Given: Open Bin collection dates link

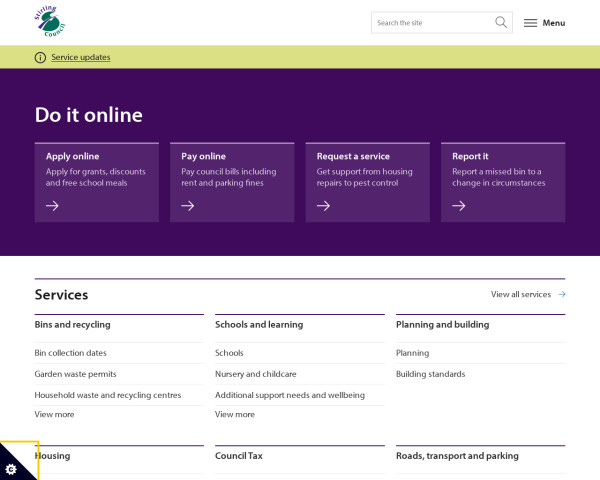Looking at the screenshot, I should [x=70, y=353].
